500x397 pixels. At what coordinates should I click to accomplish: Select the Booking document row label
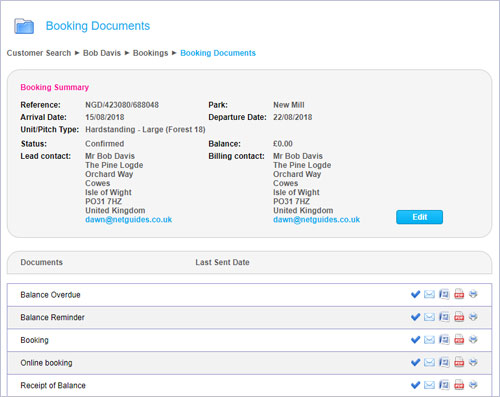(x=34, y=340)
